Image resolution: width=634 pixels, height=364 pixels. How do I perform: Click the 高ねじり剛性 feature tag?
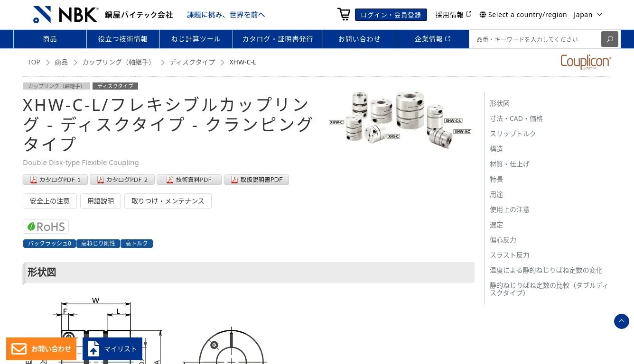(98, 244)
